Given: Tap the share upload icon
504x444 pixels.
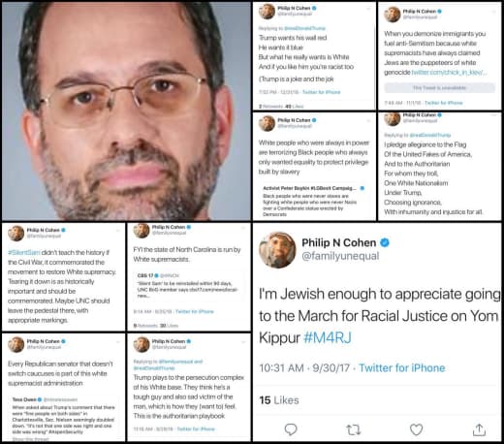Looking at the screenshot, I should 479,429.
